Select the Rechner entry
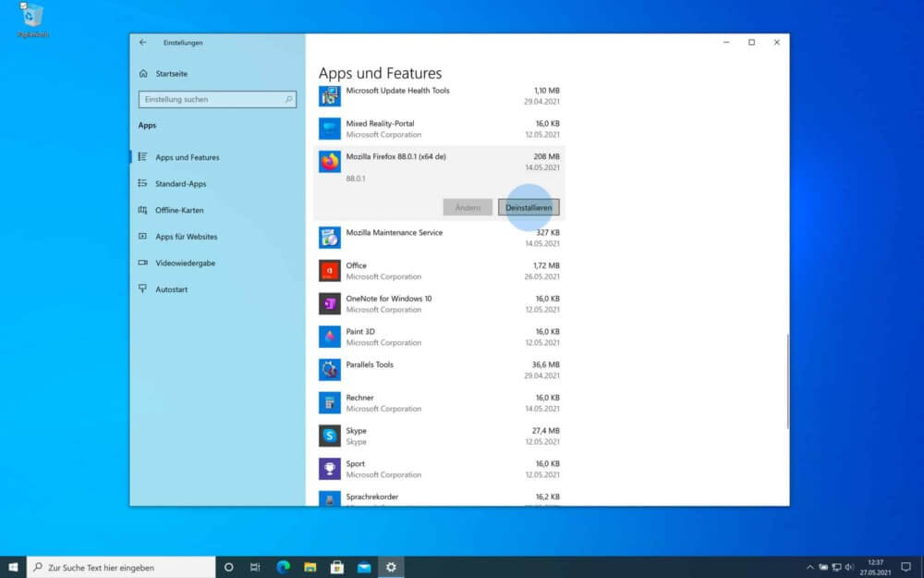The height and width of the screenshot is (578, 924). click(439, 403)
